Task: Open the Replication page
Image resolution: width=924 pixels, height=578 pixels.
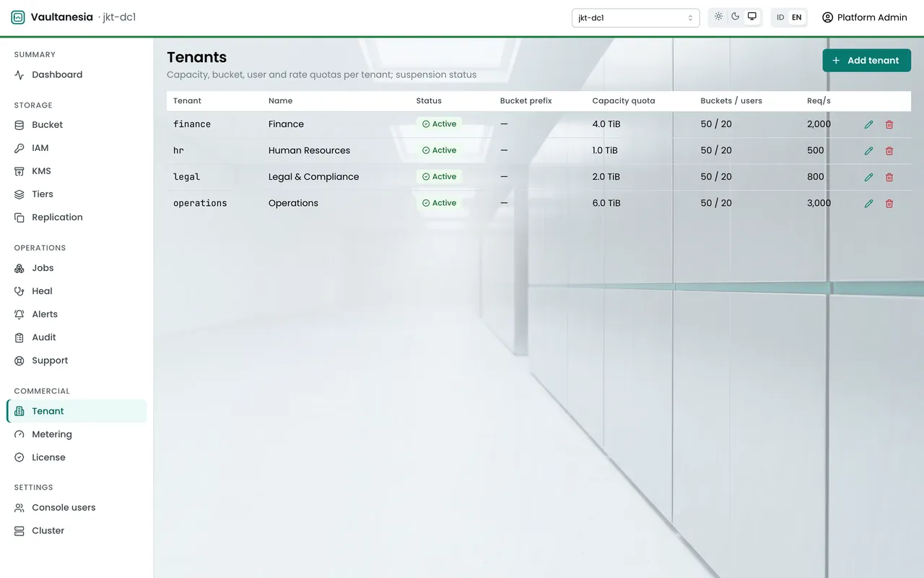Action: 77,217
